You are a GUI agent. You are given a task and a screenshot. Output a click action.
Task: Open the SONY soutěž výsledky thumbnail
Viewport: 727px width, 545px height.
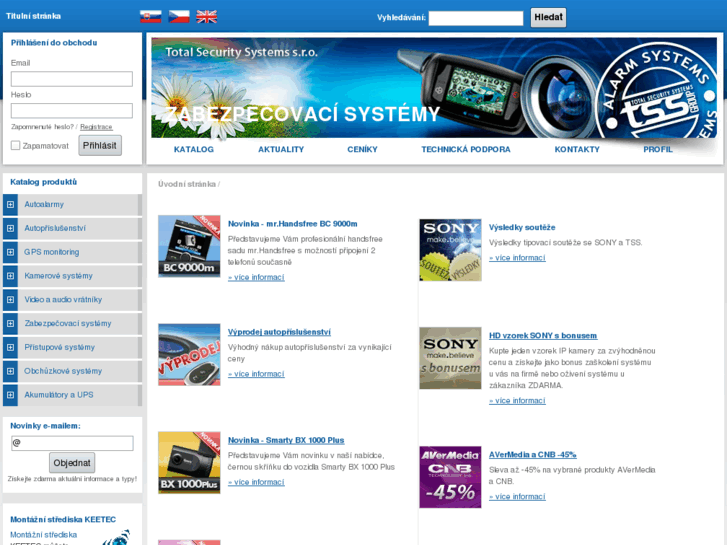[450, 250]
